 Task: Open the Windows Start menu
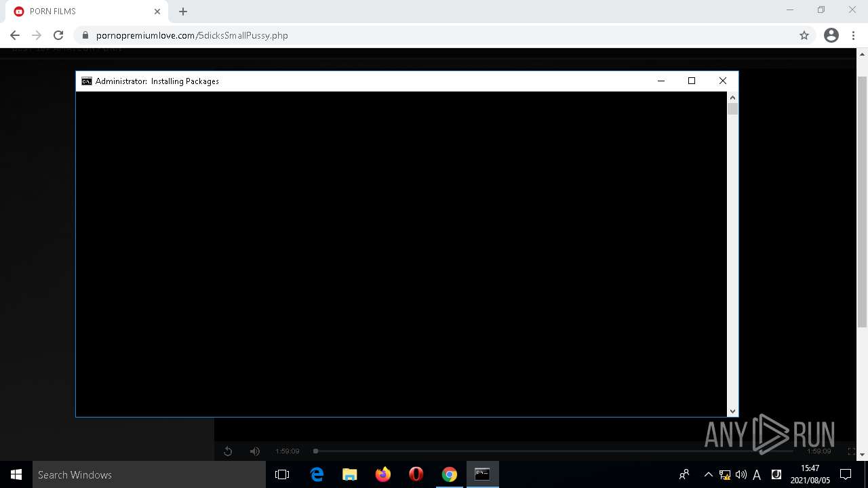pyautogui.click(x=16, y=474)
